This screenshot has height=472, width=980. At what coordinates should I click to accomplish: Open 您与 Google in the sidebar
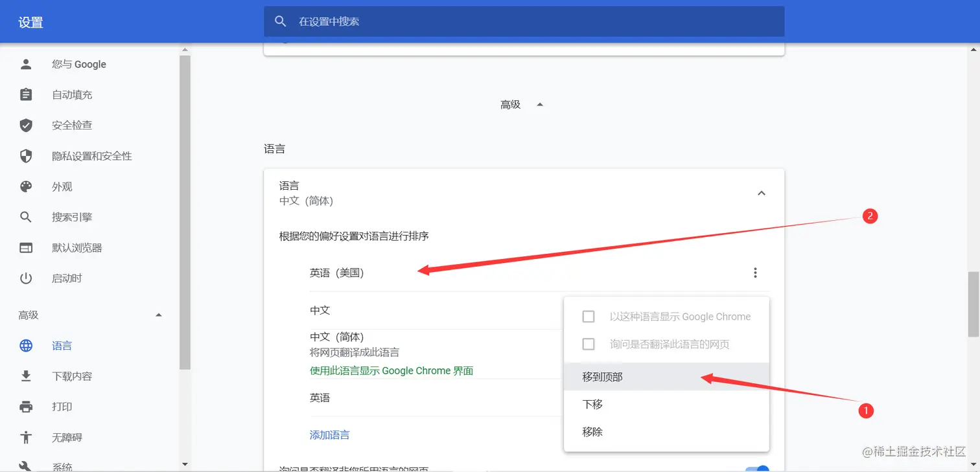click(79, 64)
